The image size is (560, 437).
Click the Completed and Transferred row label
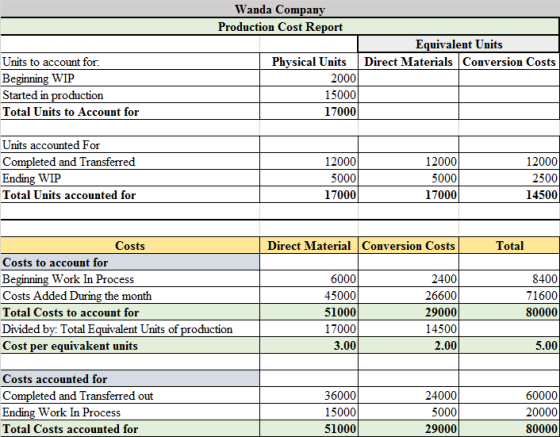coord(69,162)
